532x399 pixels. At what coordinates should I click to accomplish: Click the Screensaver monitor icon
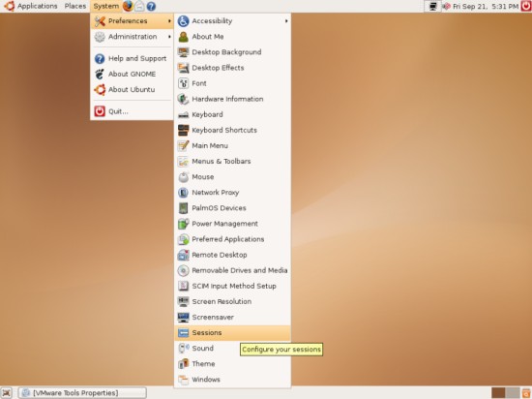click(183, 317)
